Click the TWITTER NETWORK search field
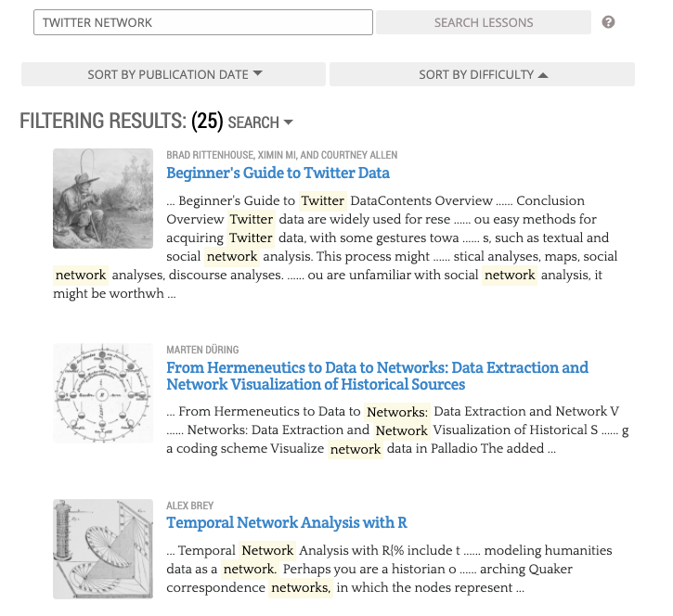 (202, 22)
